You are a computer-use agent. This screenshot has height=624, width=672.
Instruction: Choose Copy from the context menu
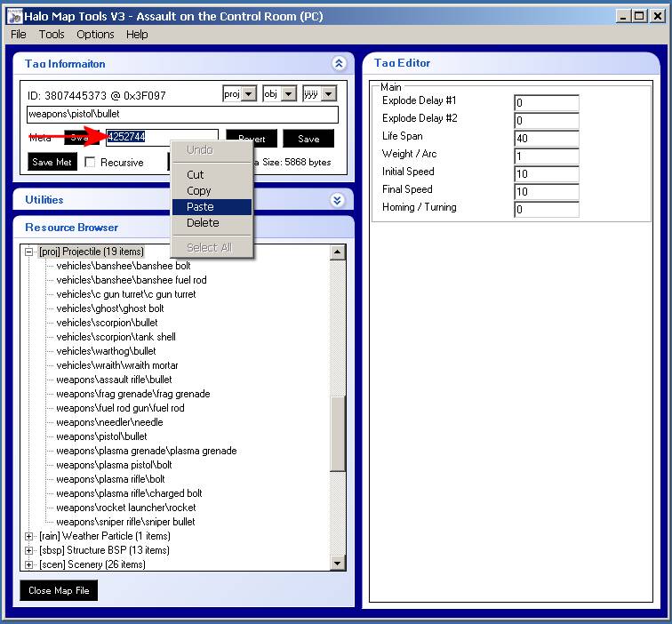[x=212, y=191]
